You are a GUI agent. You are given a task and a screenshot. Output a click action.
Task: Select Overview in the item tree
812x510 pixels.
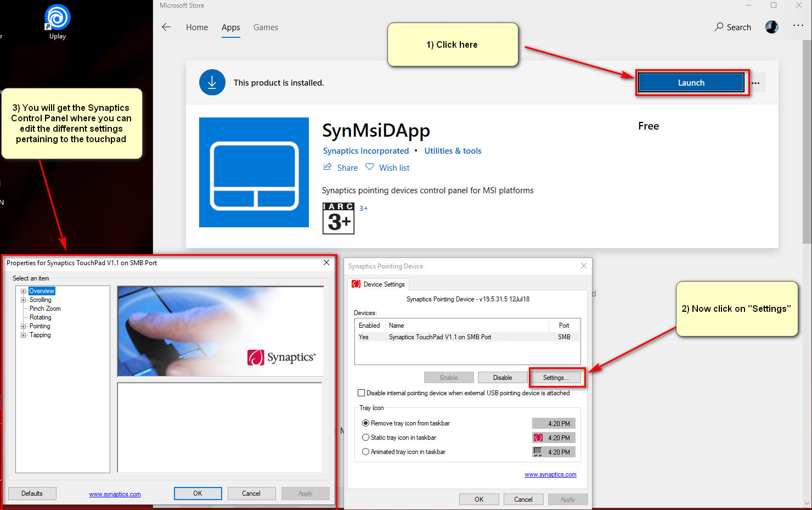click(42, 291)
